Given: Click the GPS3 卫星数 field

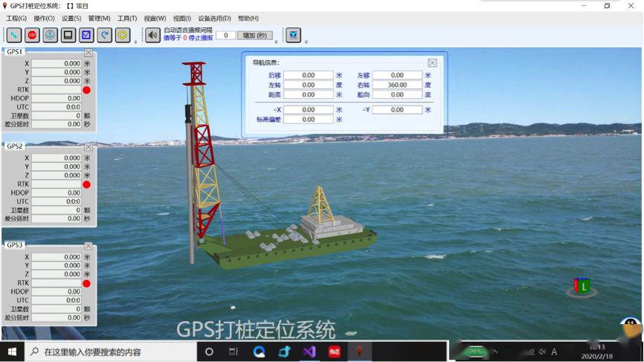Looking at the screenshot, I should pyautogui.click(x=57, y=308).
